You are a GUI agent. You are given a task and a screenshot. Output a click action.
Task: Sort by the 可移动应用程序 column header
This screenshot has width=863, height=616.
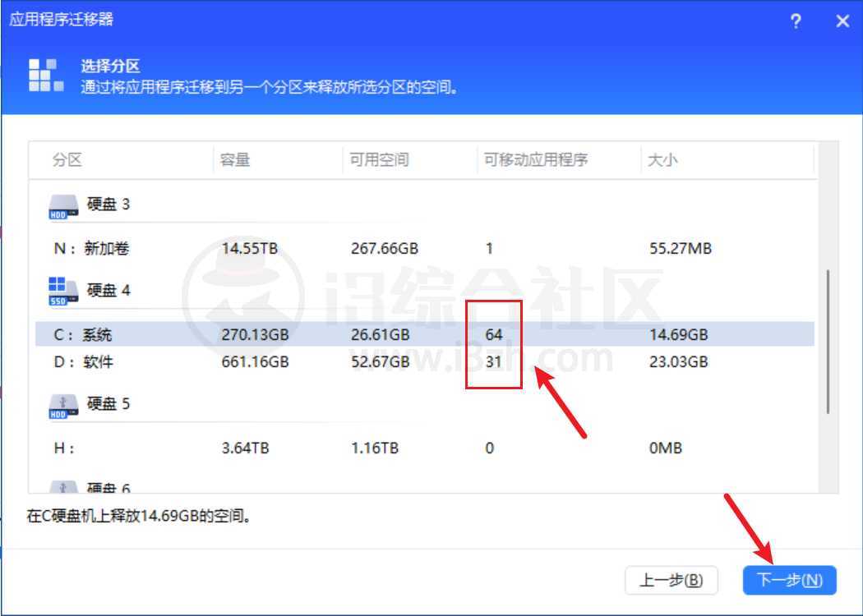[536, 160]
